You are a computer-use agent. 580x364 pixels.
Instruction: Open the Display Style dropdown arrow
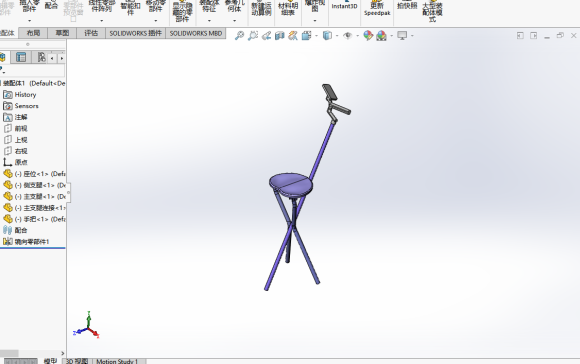coord(337,36)
